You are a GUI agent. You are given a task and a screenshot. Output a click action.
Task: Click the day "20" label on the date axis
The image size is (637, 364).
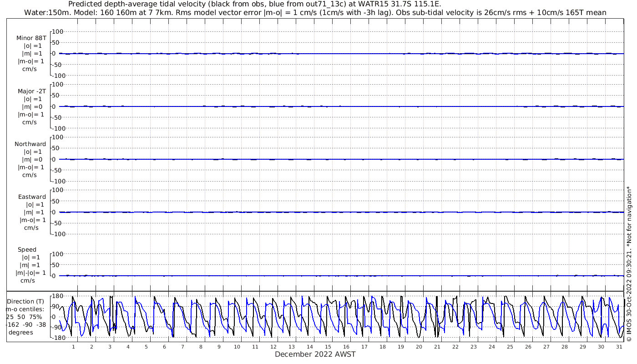tap(419, 347)
